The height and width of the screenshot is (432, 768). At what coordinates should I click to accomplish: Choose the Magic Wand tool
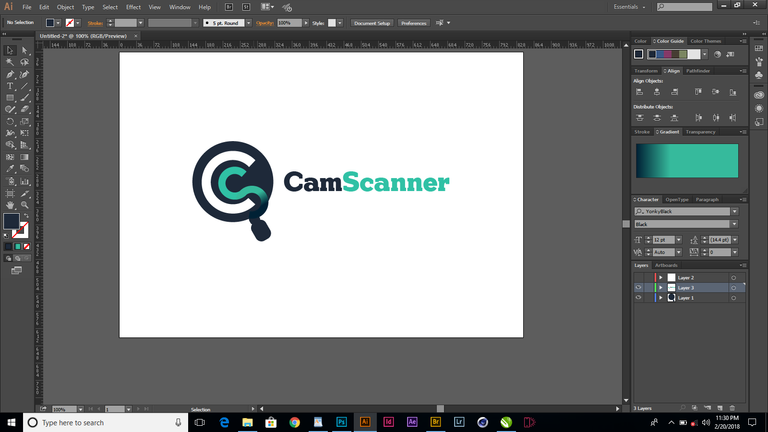click(x=10, y=62)
